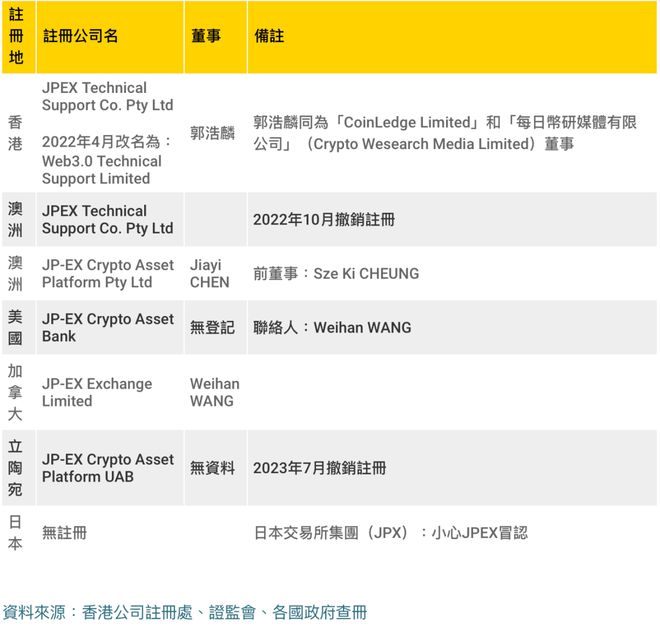Screen dimensions: 660x632
Task: Click the 2022年10月撤銷註冊 remark
Action: (x=324, y=219)
